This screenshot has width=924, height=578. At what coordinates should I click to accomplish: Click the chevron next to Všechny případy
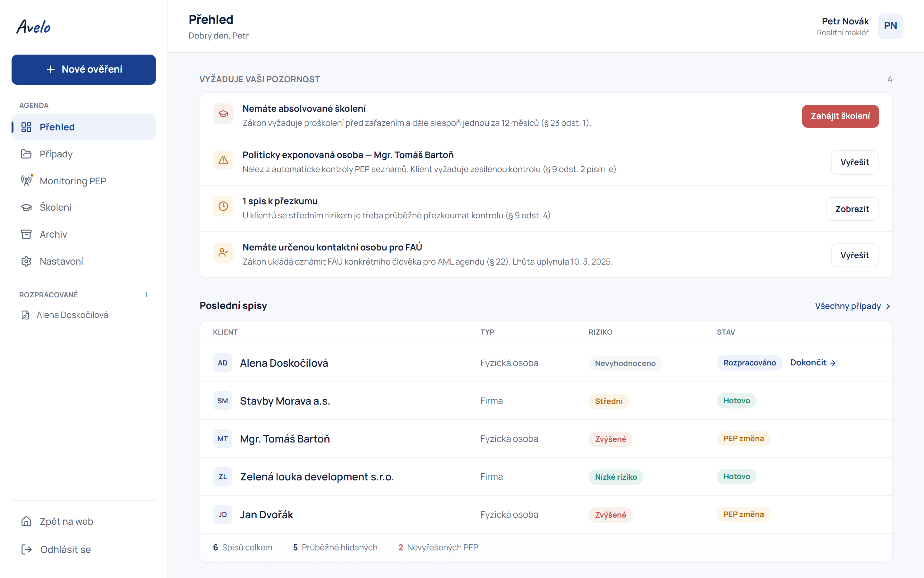click(x=888, y=306)
